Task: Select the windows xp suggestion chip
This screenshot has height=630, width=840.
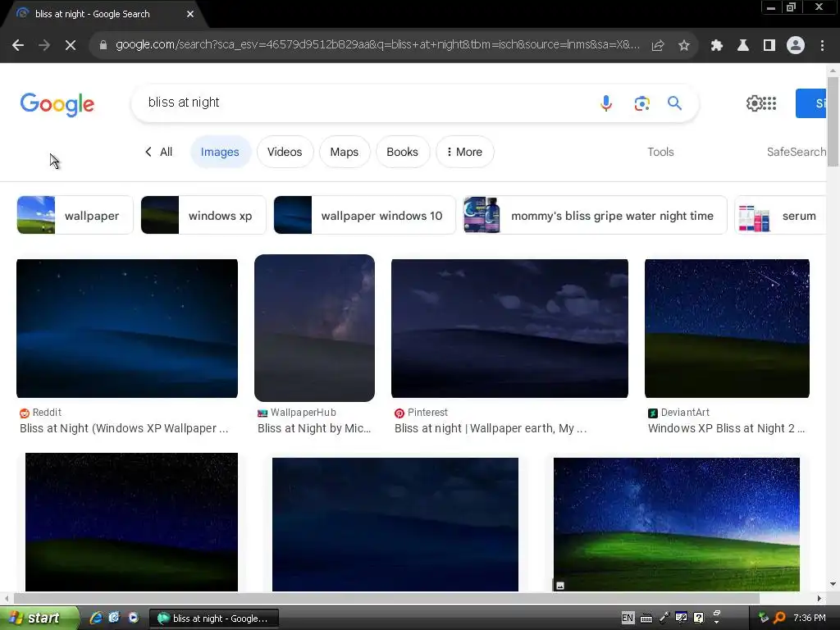Action: [203, 216]
